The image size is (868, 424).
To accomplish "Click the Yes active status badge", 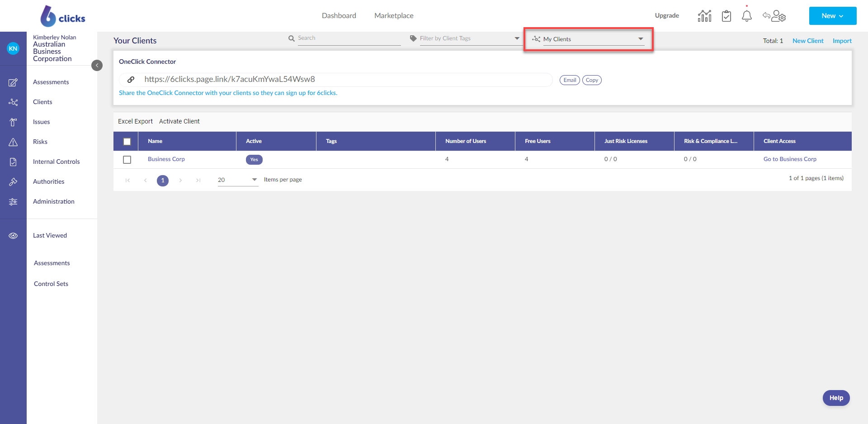I will pyautogui.click(x=254, y=160).
